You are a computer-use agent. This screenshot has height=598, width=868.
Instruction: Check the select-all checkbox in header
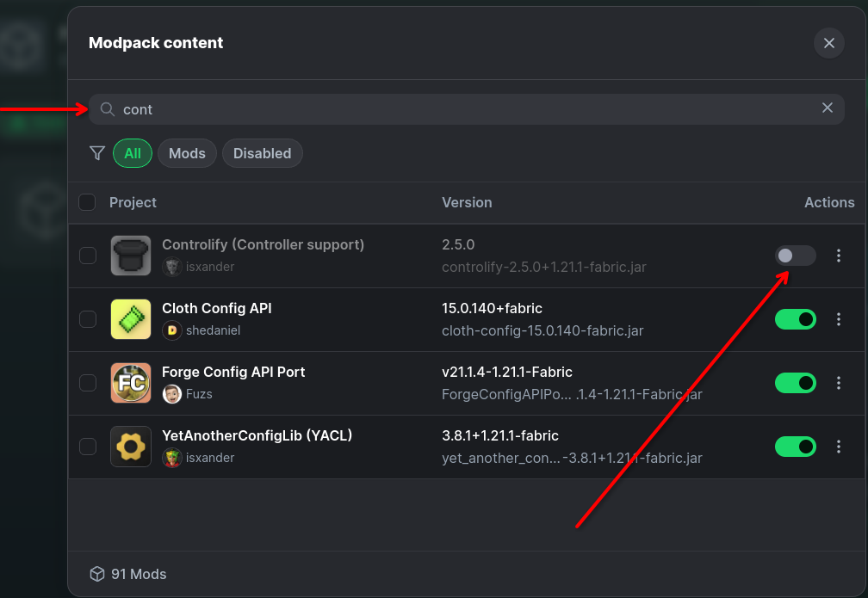[87, 202]
